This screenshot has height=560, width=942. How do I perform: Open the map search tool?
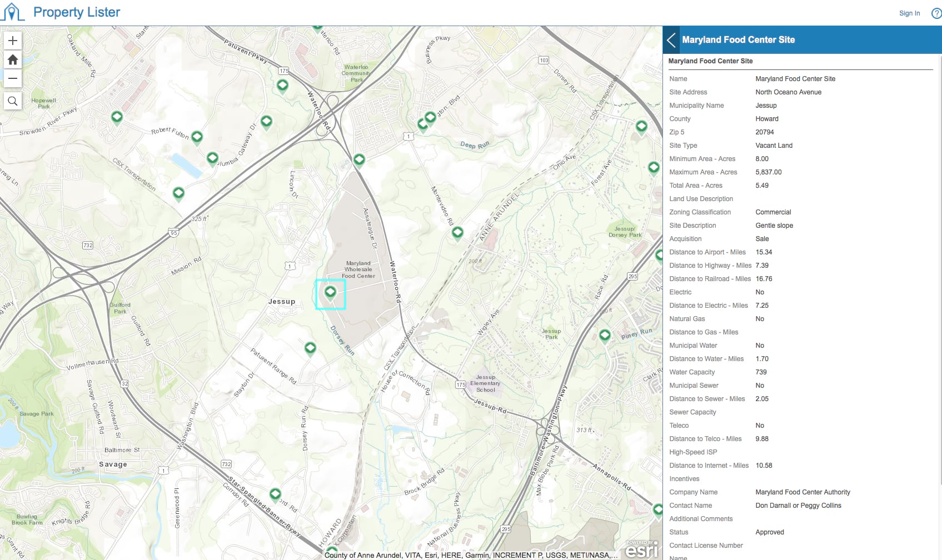[x=13, y=101]
